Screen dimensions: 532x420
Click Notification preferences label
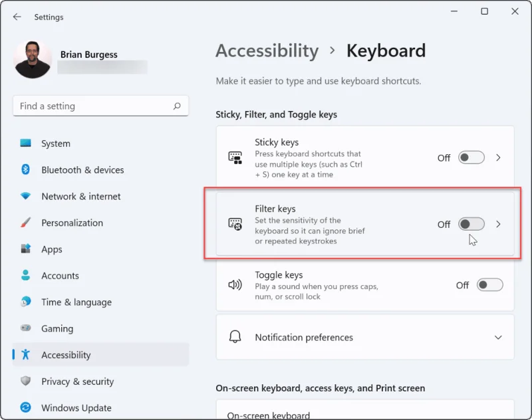point(304,338)
